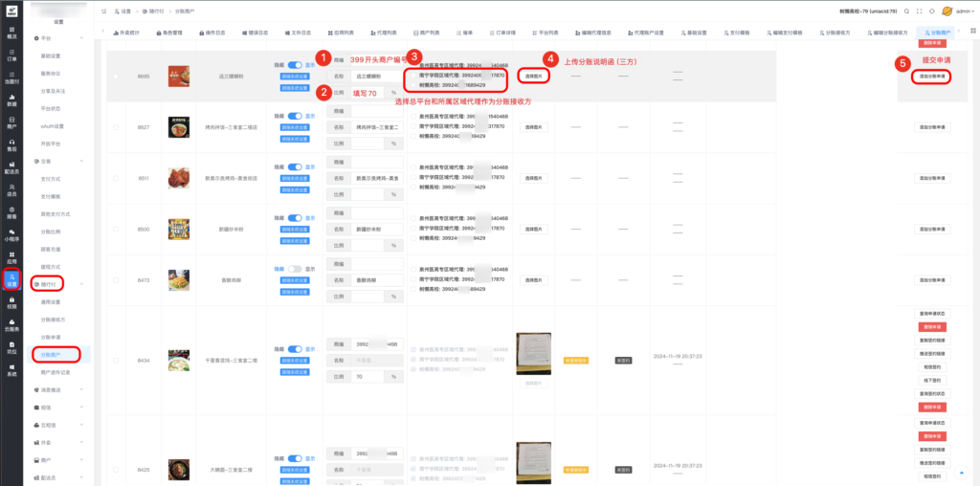Click 选择图片 button for 远兰螺蛳粉
Viewport: 980px width, 486px height.
point(534,77)
